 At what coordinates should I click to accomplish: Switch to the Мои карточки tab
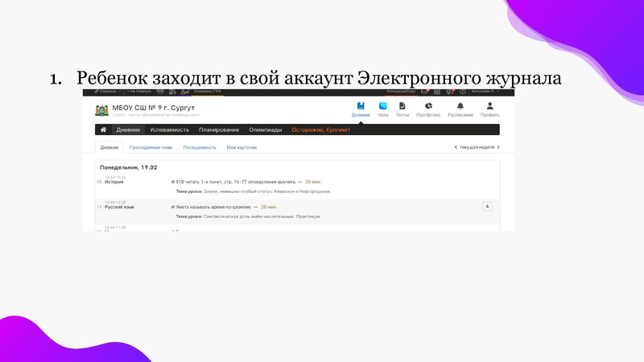[242, 148]
